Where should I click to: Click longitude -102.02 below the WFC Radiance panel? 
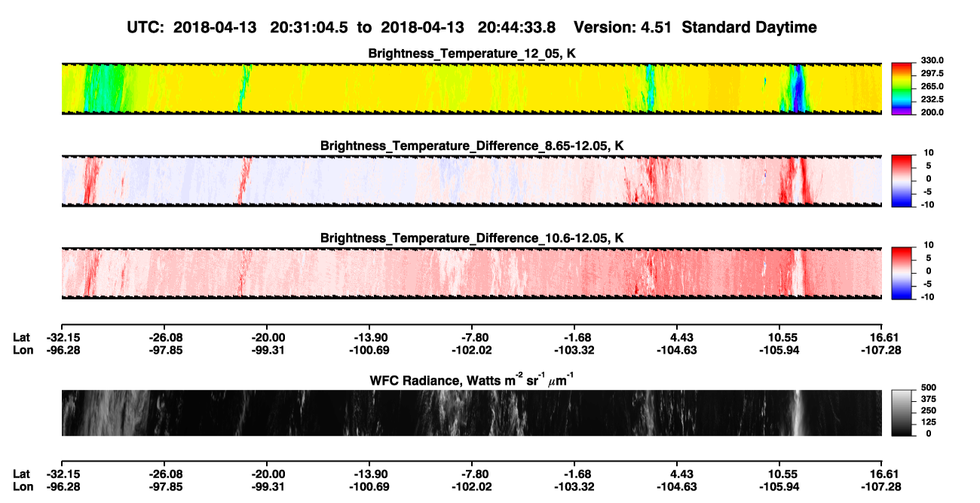[471, 487]
